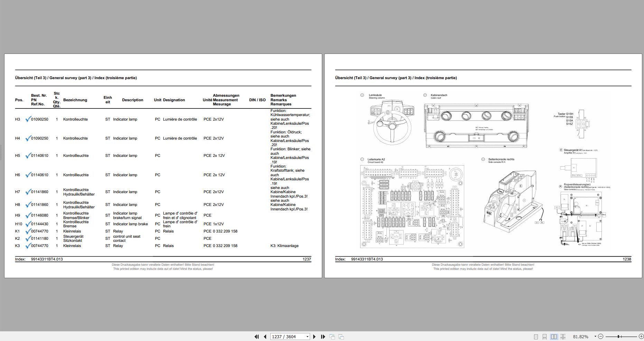644x341 pixels.
Task: Click the blue checkmark in row H7
Action: [28, 191]
